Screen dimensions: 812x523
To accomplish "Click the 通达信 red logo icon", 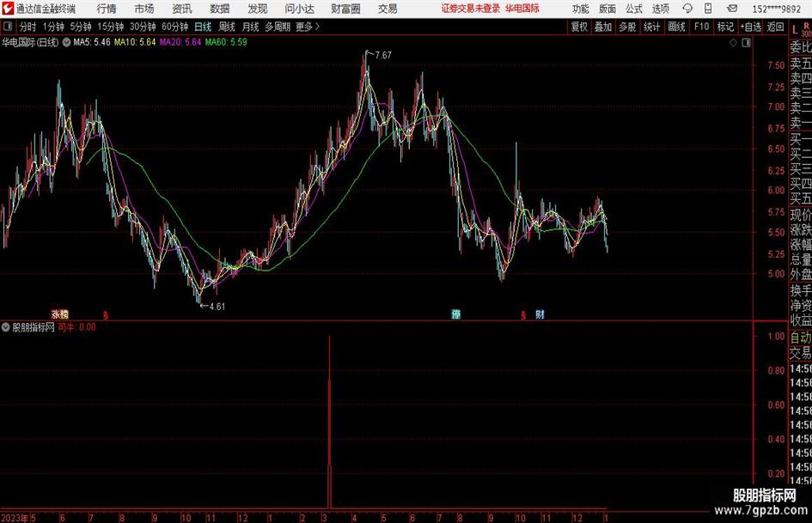I will point(8,9).
